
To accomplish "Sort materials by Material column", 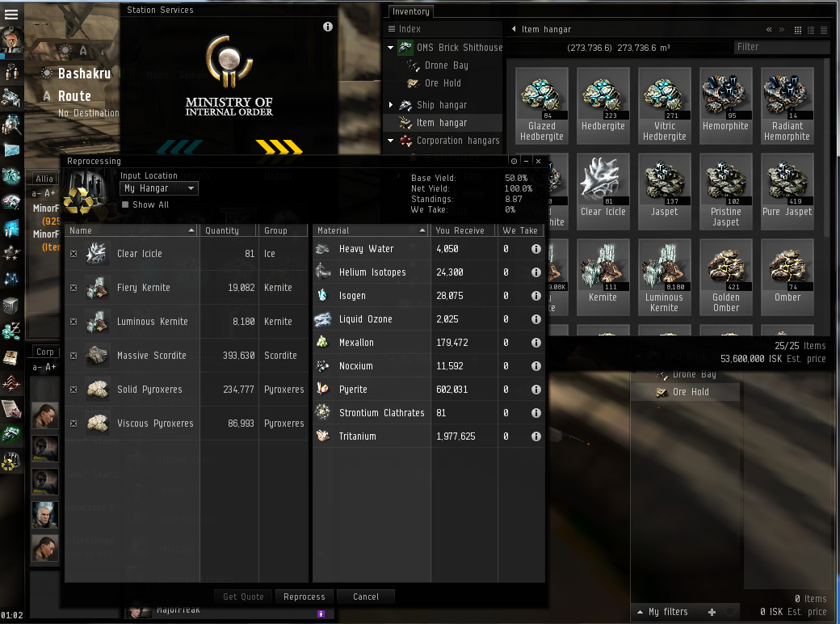I will 371,230.
